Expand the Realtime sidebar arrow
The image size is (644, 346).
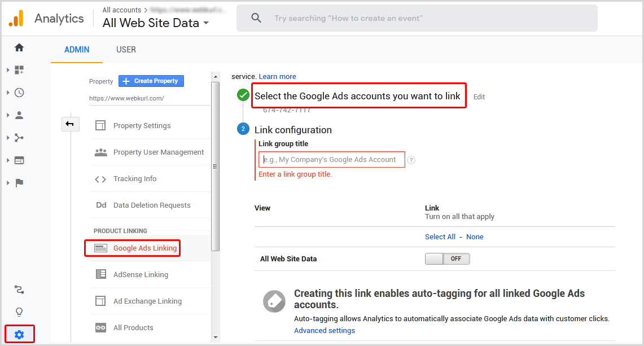[8, 93]
